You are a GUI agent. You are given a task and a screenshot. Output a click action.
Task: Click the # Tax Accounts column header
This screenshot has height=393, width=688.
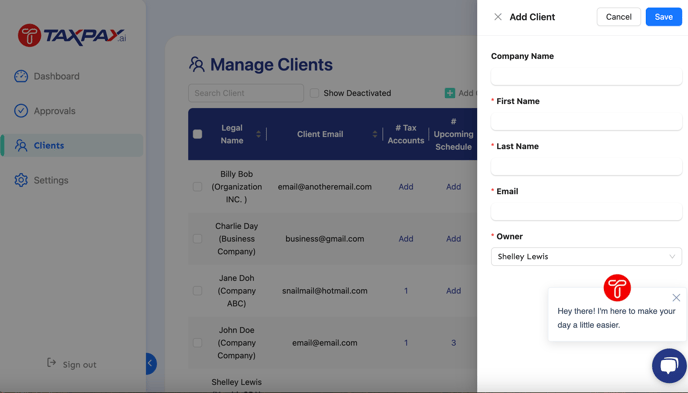(406, 134)
